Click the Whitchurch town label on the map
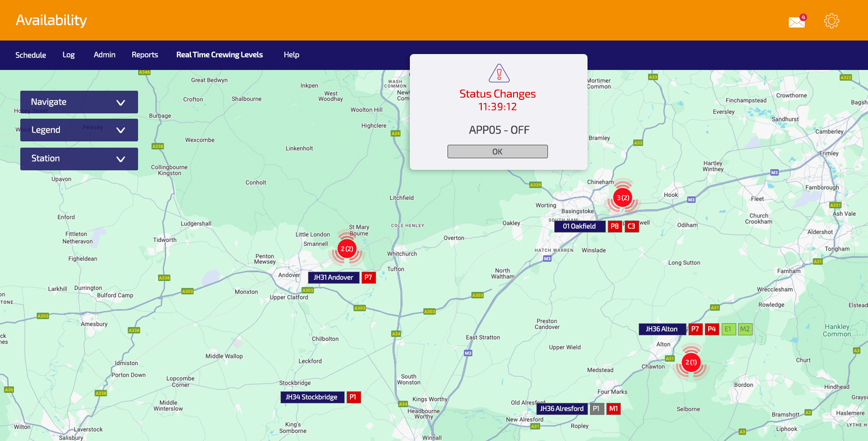 pyautogui.click(x=402, y=254)
